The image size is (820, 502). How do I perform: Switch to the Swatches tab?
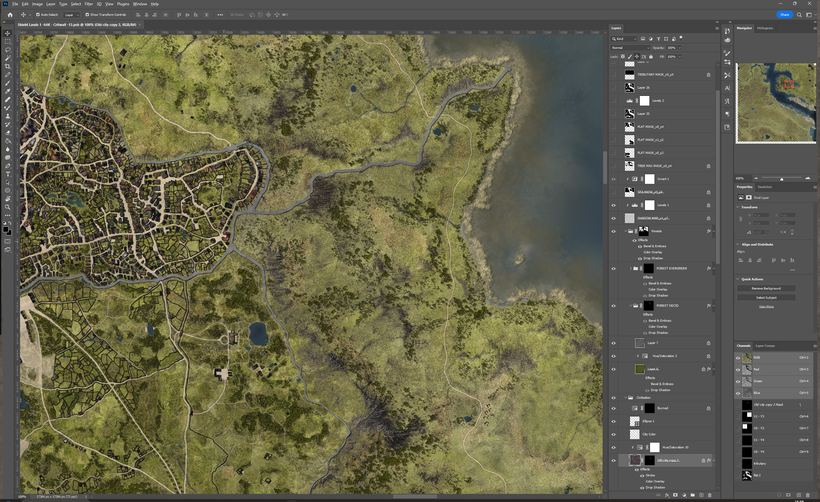[765, 187]
